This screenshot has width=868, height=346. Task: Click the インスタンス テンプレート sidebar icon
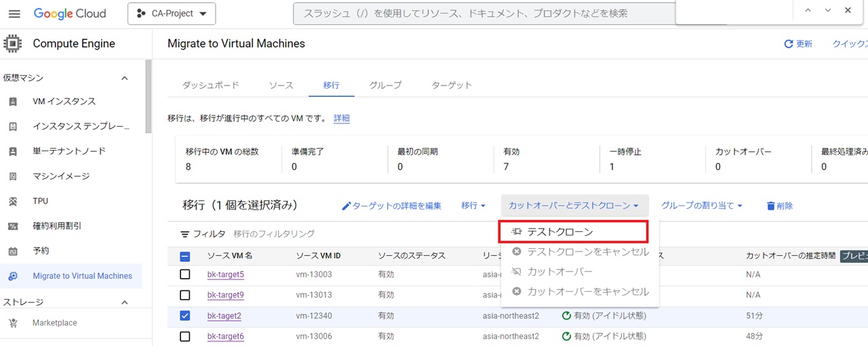(x=12, y=127)
